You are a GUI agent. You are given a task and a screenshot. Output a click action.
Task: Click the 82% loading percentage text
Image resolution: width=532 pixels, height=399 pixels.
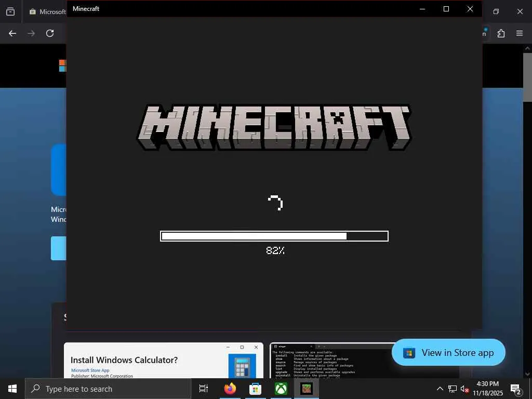tap(275, 250)
